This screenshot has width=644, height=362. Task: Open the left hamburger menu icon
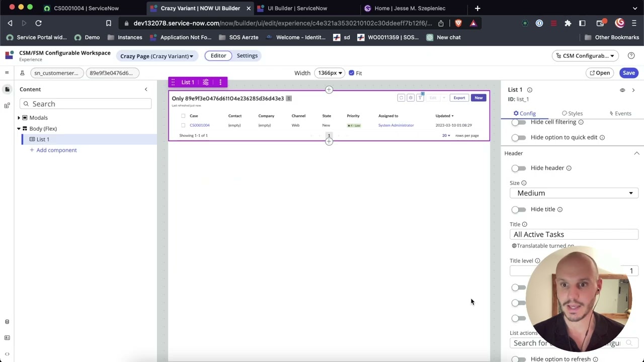point(7,73)
